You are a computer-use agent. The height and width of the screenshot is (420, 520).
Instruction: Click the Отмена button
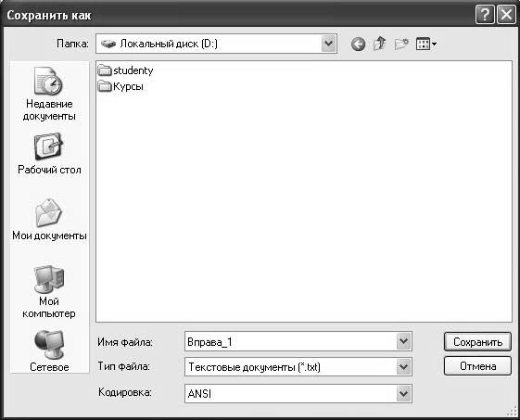[x=477, y=366]
